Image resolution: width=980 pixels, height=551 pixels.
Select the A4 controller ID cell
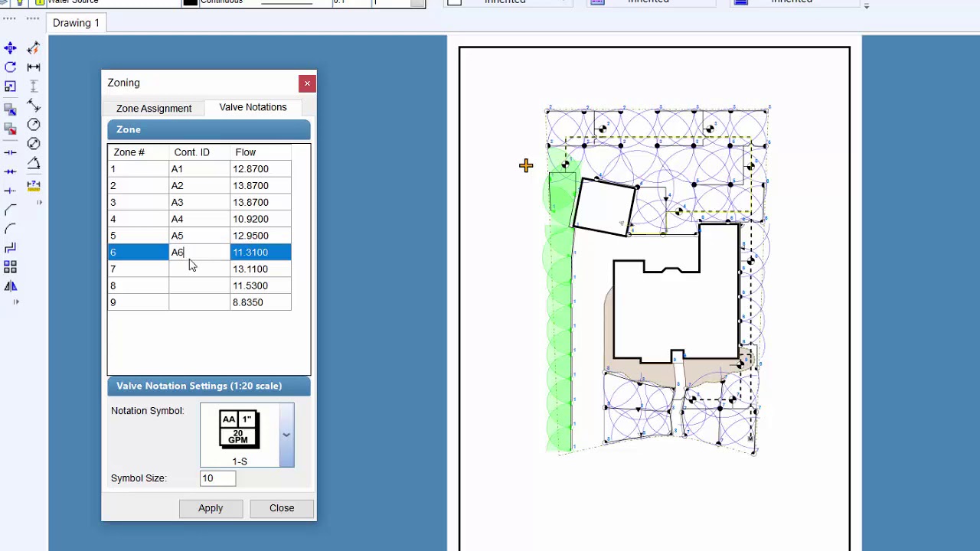pos(199,219)
